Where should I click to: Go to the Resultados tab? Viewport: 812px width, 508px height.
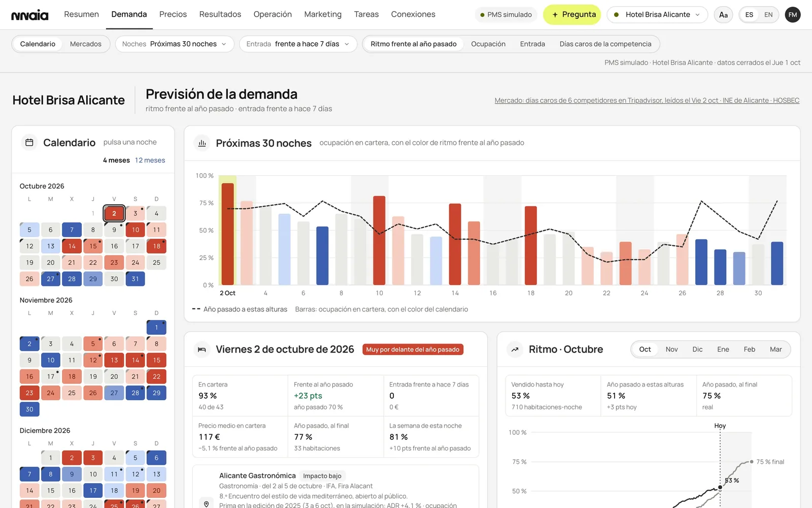click(220, 14)
